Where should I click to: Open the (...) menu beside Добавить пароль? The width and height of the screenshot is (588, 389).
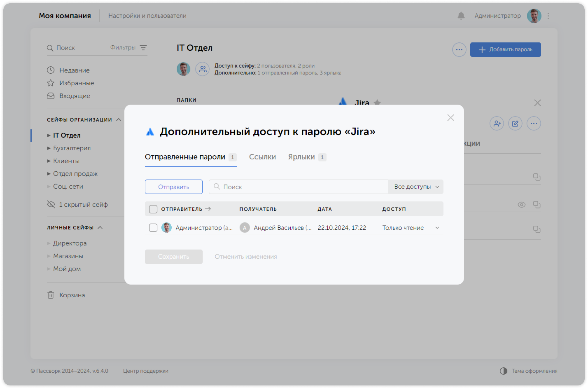[459, 50]
